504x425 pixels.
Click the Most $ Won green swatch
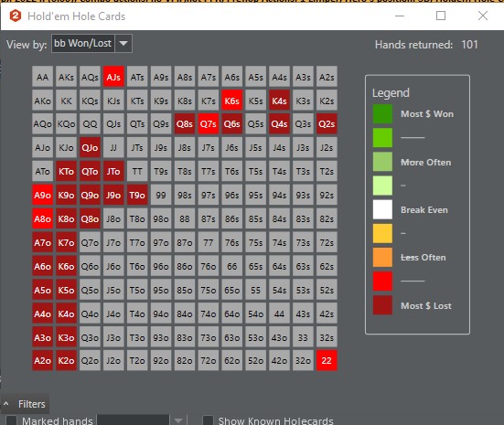(x=382, y=113)
